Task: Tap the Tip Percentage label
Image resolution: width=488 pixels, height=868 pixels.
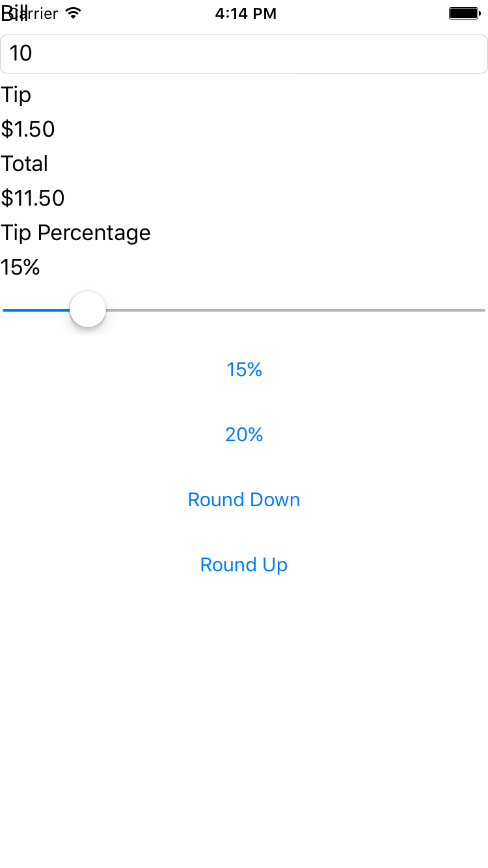Action: pos(75,232)
